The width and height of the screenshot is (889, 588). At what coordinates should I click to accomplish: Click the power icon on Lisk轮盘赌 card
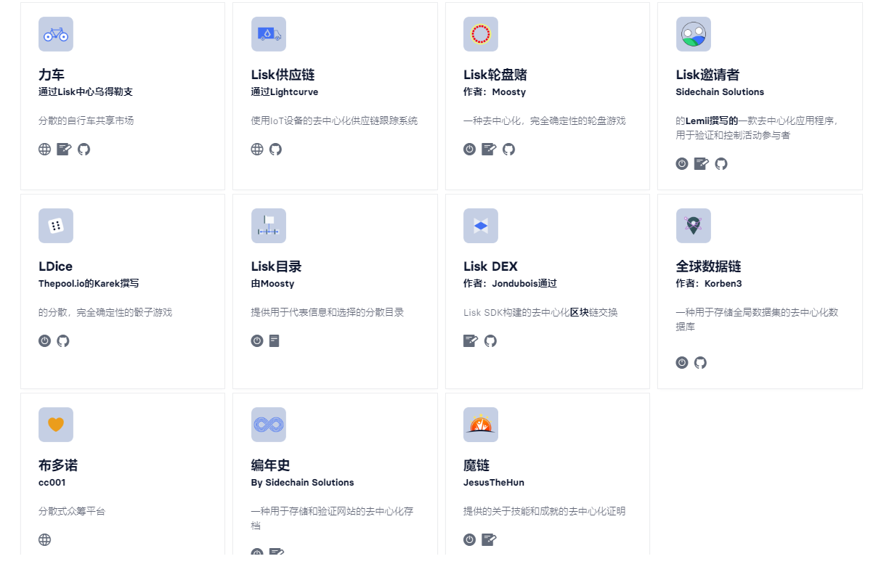pos(469,150)
